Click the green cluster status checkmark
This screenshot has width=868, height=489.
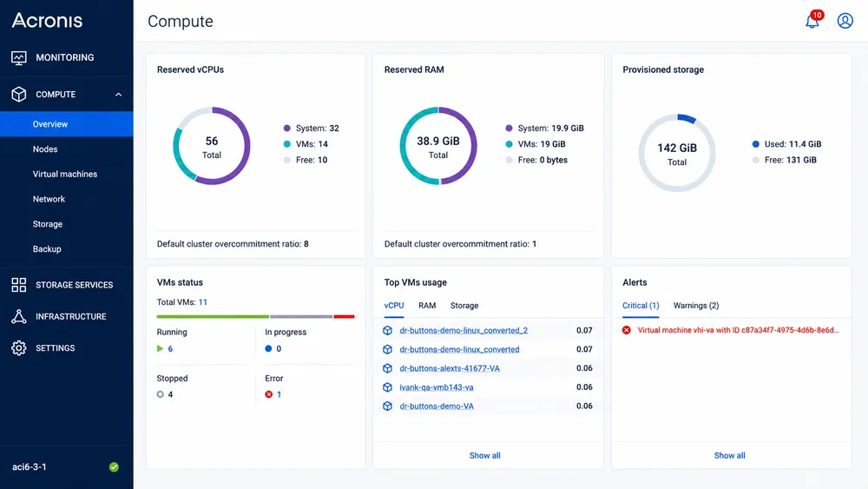(114, 466)
